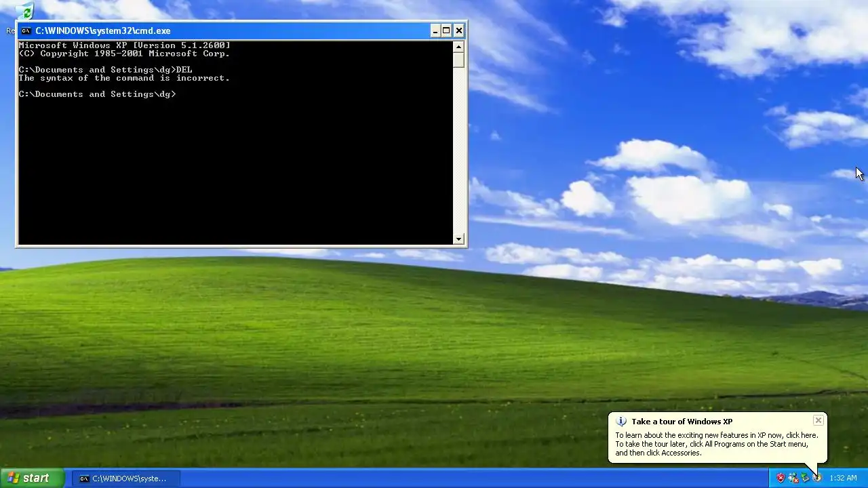Open the Start menu
The height and width of the screenshot is (488, 868).
pyautogui.click(x=32, y=478)
